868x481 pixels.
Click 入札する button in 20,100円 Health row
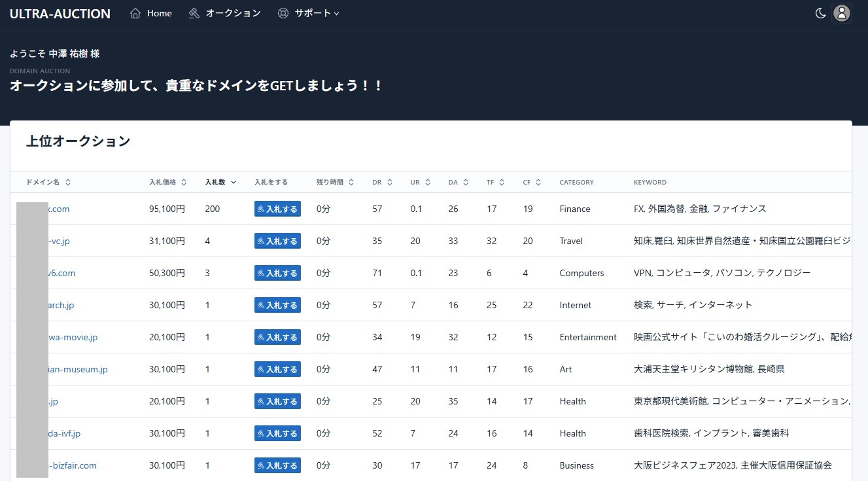(277, 401)
